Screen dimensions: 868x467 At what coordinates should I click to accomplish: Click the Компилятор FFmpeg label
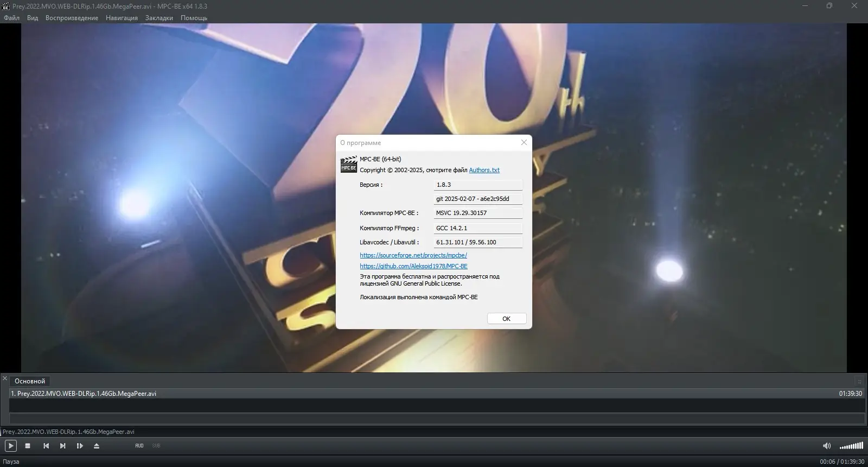[390, 228]
